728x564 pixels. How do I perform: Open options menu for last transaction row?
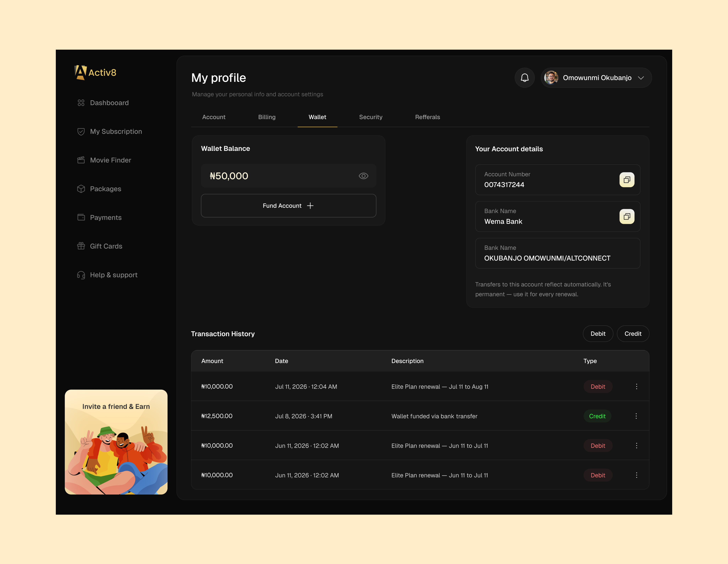[x=636, y=475]
